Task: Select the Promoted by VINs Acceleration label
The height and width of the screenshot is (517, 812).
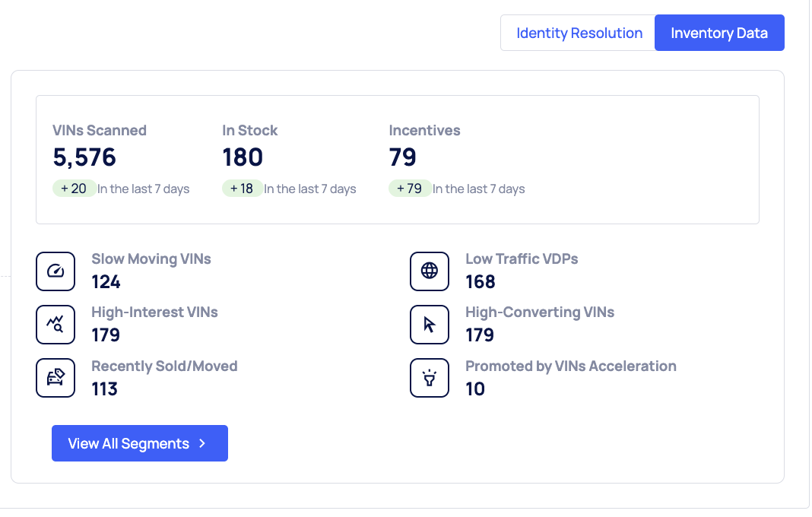Action: point(570,366)
